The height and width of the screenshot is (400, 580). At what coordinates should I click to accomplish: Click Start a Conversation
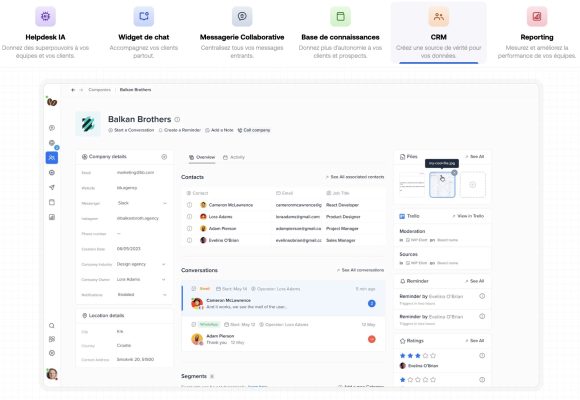(131, 130)
